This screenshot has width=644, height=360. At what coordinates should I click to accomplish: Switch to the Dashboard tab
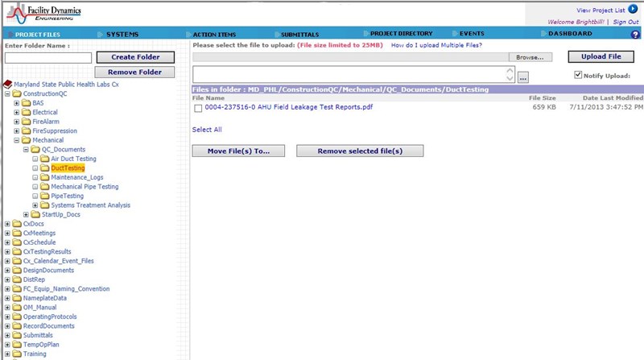click(570, 34)
